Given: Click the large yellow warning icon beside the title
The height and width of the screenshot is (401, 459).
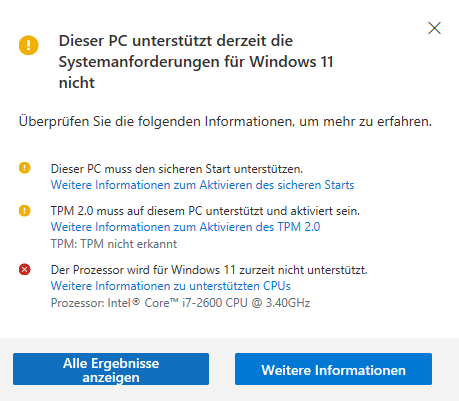Looking at the screenshot, I should [29, 45].
